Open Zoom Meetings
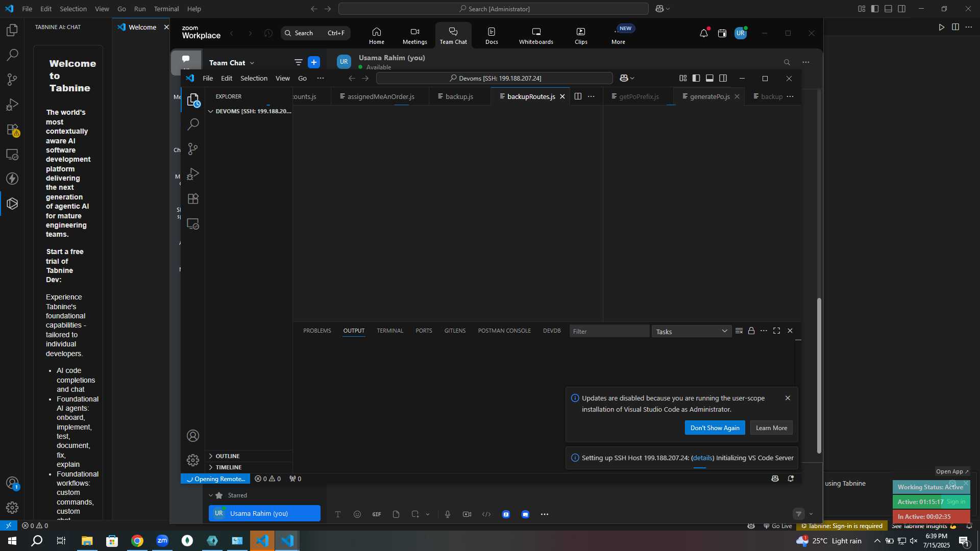Screen dimensions: 980x551 [414, 36]
